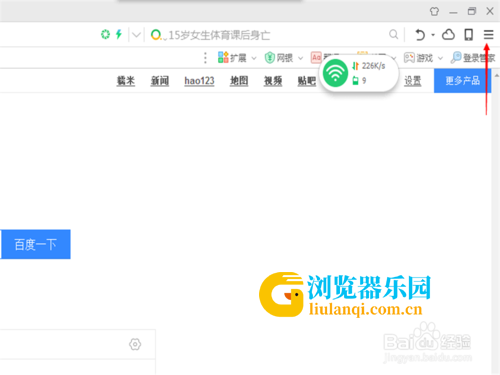Expand the 游戏 dropdown arrow

coord(440,58)
